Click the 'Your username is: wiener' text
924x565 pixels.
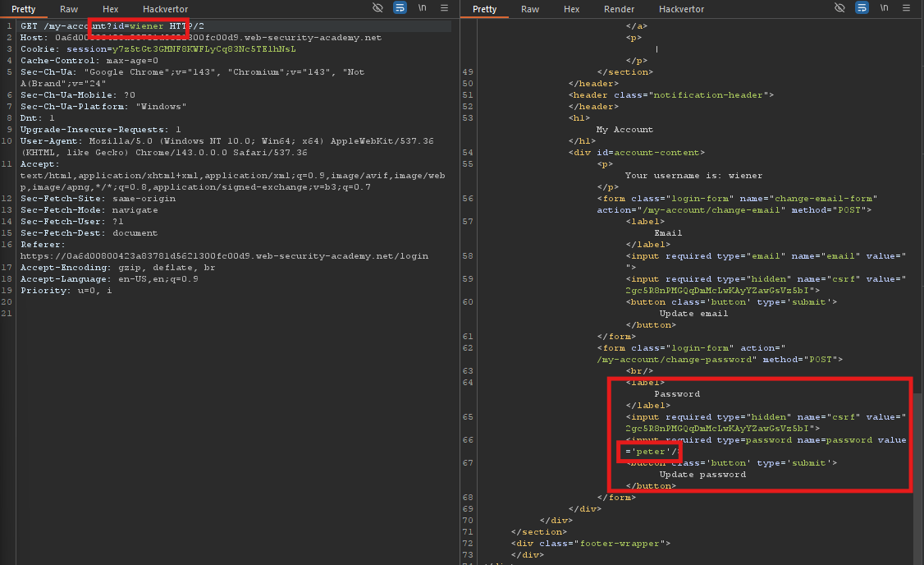pyautogui.click(x=693, y=176)
